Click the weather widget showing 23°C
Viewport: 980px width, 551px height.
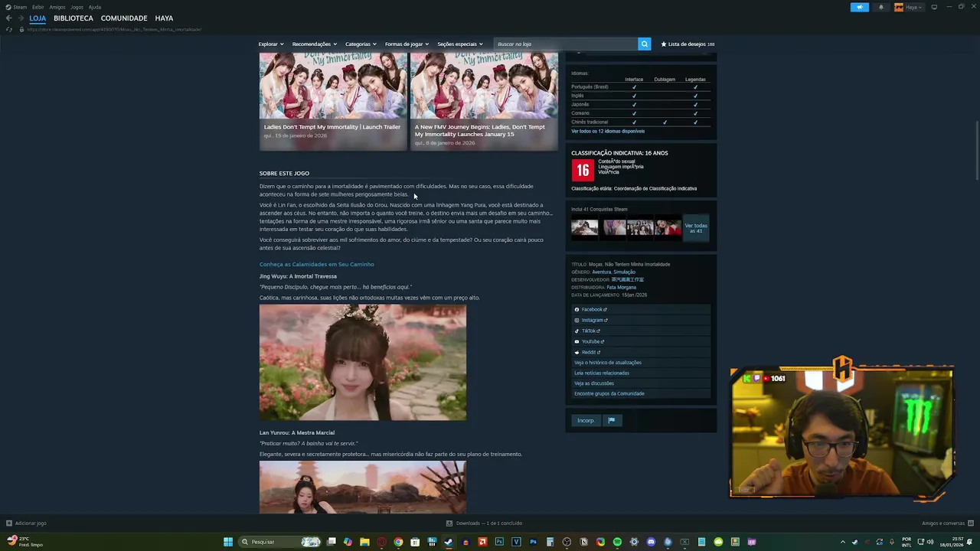pos(24,542)
